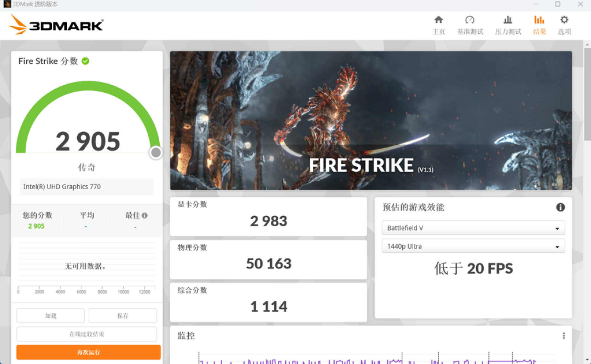Click the 监控 monitoring heading
The image size is (591, 364).
point(186,336)
